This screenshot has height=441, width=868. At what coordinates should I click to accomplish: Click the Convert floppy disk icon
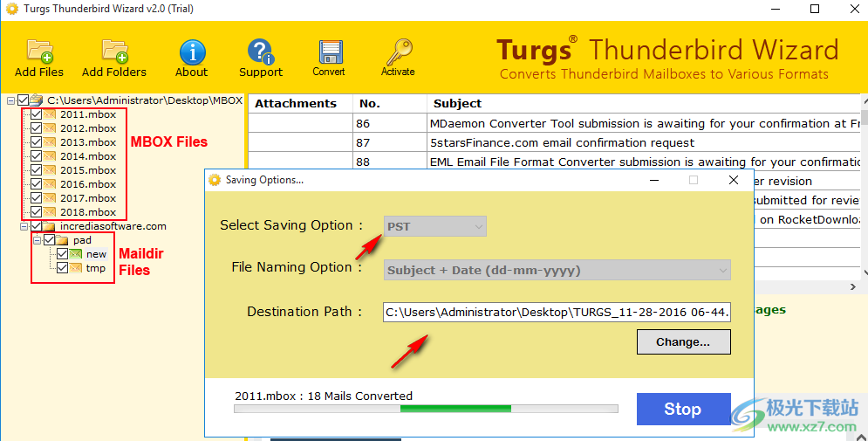click(x=331, y=52)
